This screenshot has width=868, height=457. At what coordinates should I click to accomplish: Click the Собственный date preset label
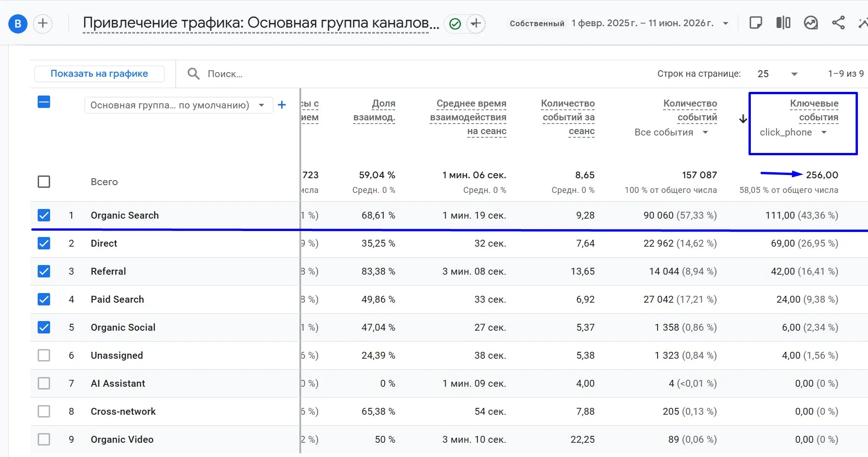click(x=537, y=23)
